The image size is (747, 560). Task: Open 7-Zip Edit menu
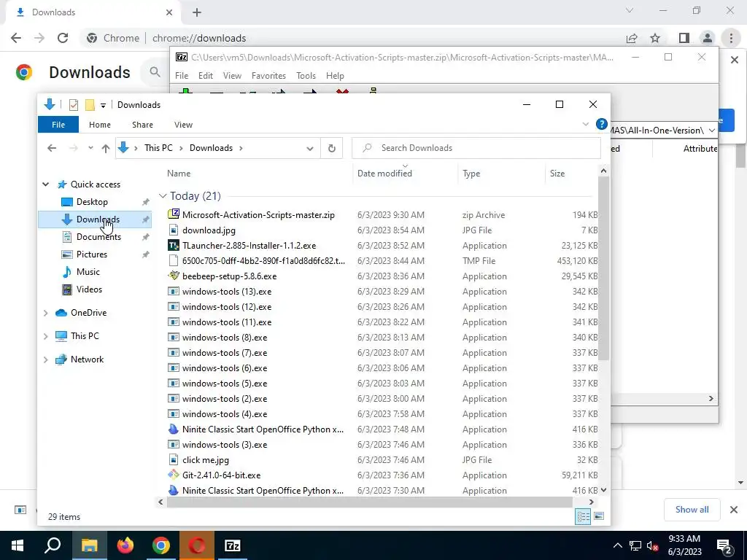coord(205,76)
